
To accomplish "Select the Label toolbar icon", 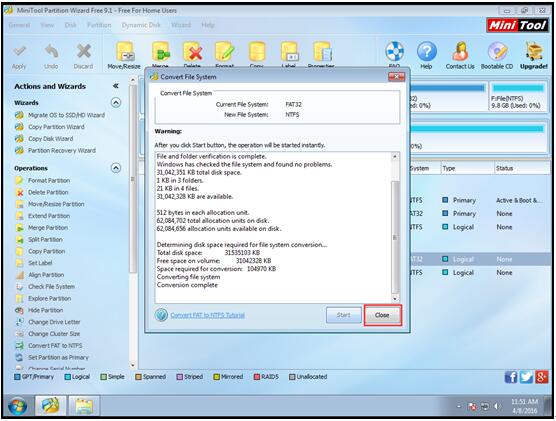I will point(289,52).
